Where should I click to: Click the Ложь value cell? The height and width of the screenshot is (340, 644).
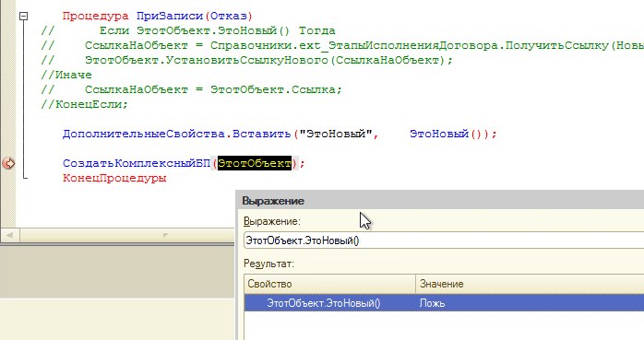tap(530, 303)
